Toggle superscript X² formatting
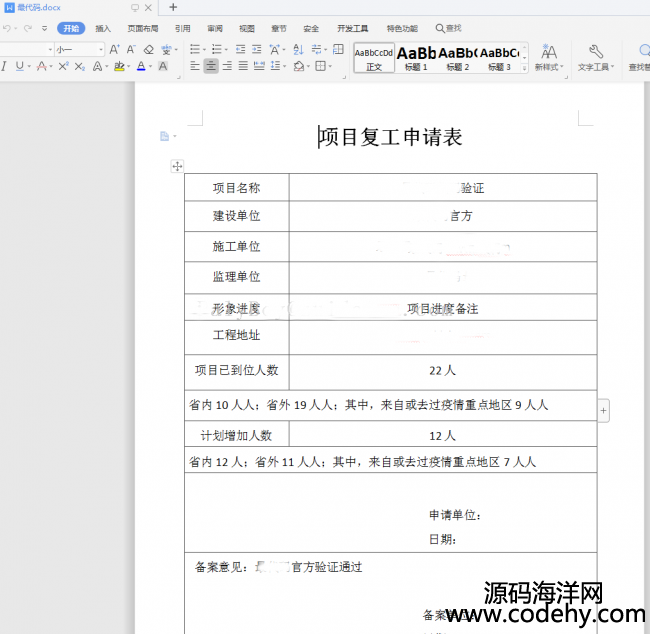 point(63,66)
